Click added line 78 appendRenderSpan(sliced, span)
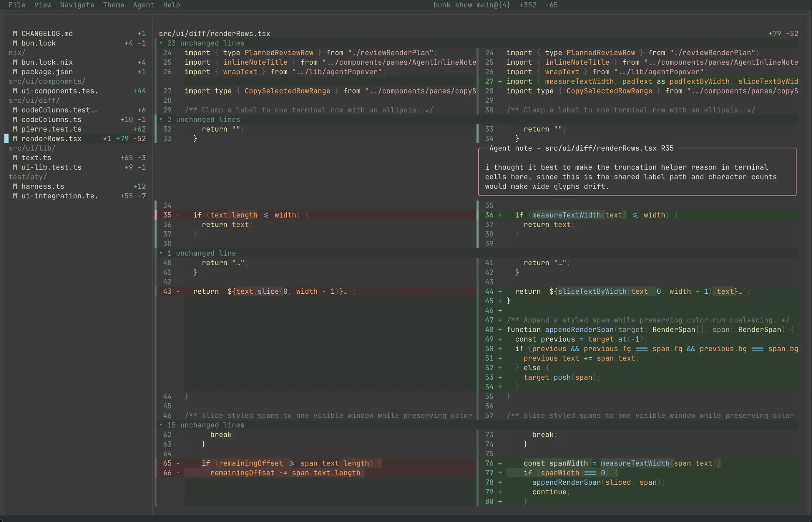The width and height of the screenshot is (812, 522). point(639,482)
